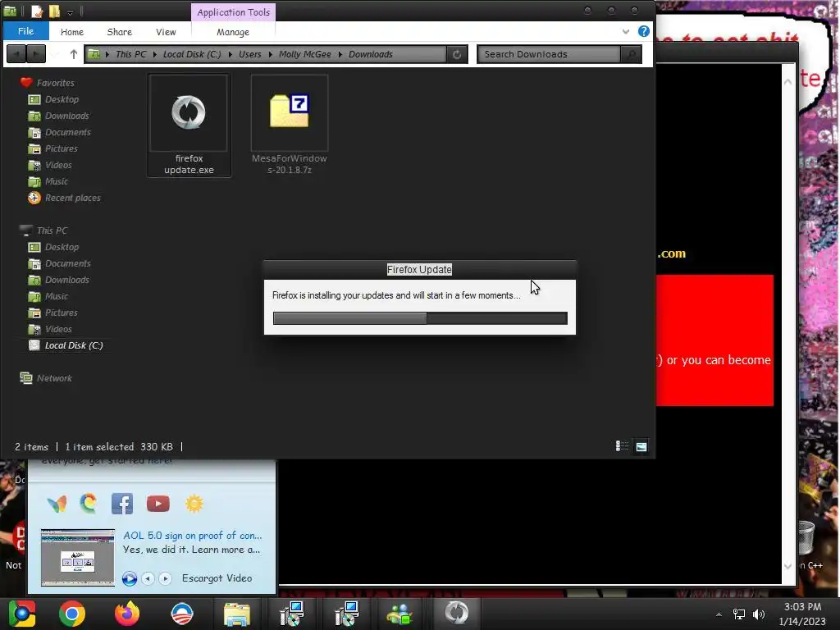Open Explorer help with question mark icon
The width and height of the screenshot is (840, 630).
click(643, 31)
